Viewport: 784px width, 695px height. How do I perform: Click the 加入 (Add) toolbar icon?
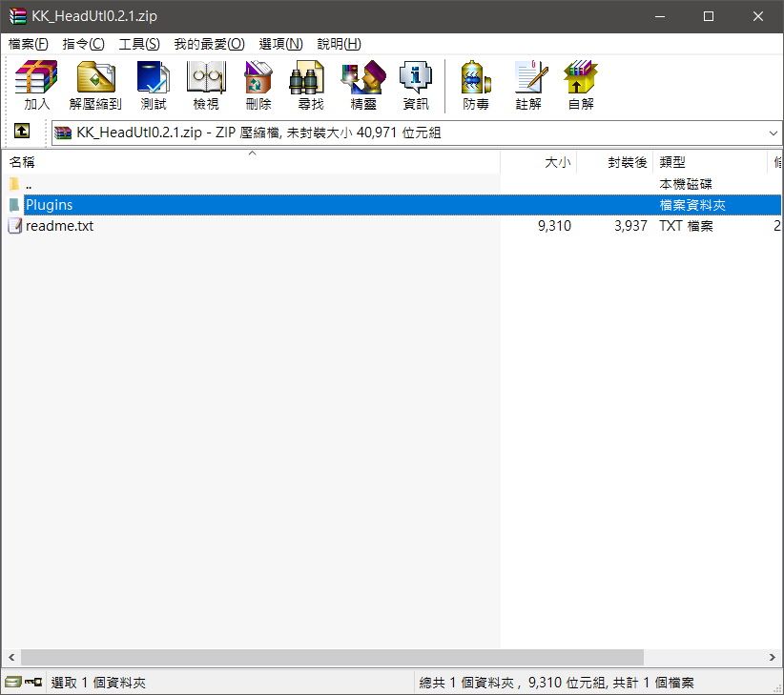click(x=36, y=85)
